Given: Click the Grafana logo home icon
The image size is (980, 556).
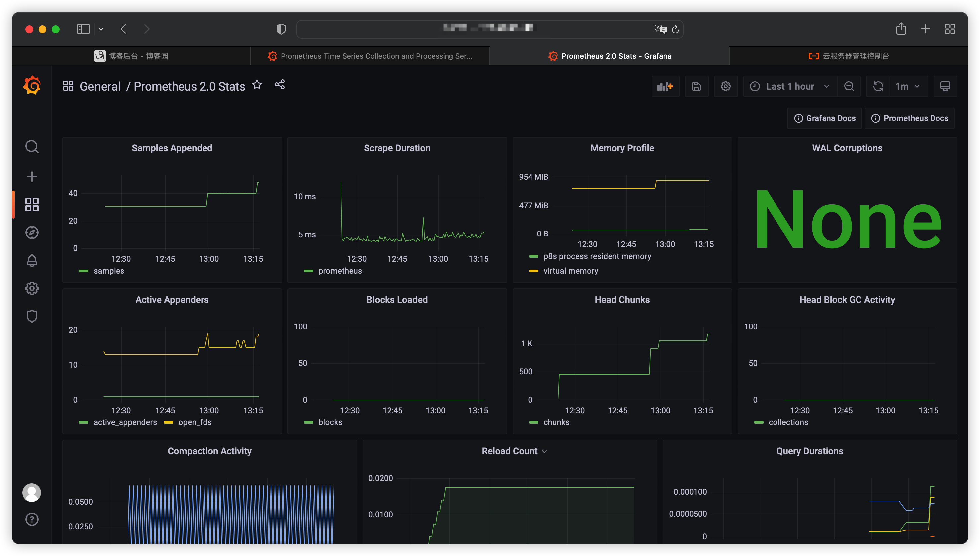Looking at the screenshot, I should [32, 85].
